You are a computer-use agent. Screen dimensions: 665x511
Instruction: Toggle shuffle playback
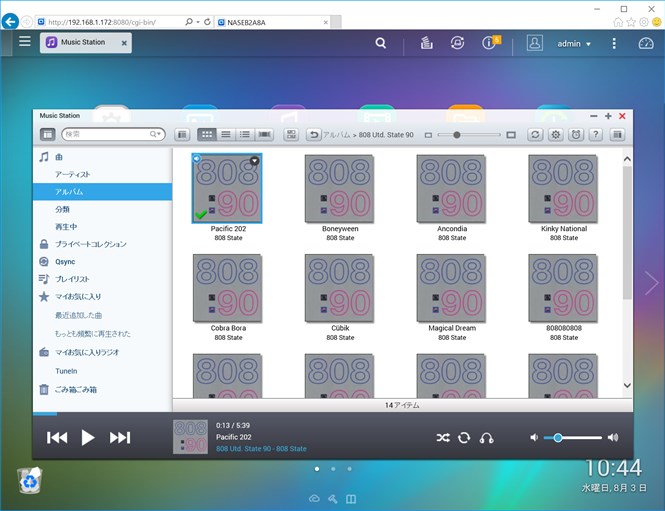[443, 438]
